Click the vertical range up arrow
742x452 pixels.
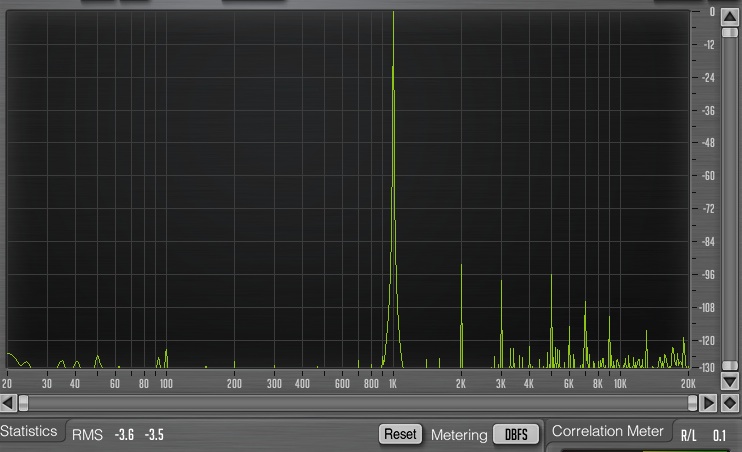(x=730, y=17)
